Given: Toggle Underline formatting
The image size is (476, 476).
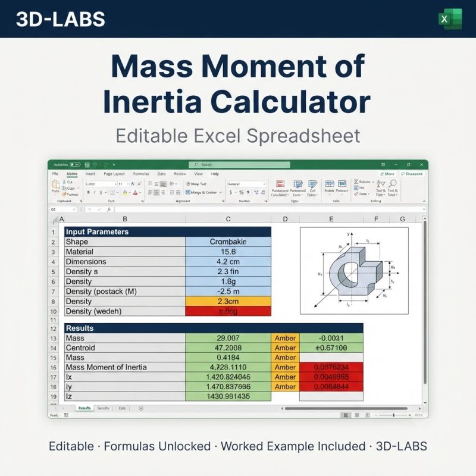Looking at the screenshot, I should [x=101, y=192].
